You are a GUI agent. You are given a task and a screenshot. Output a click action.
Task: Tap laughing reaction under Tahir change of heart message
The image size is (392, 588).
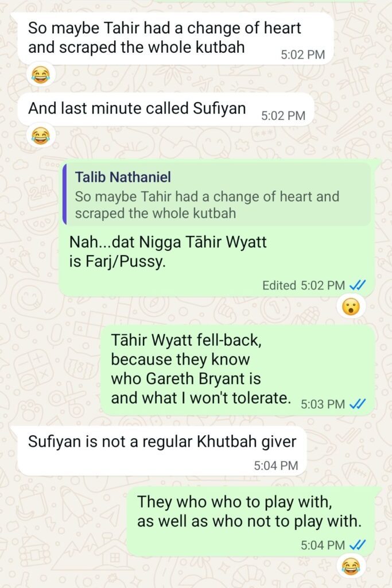(x=41, y=75)
